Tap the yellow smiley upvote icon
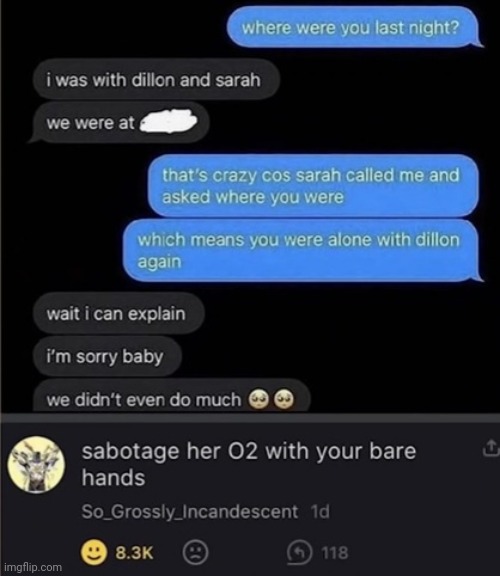 click(x=94, y=552)
